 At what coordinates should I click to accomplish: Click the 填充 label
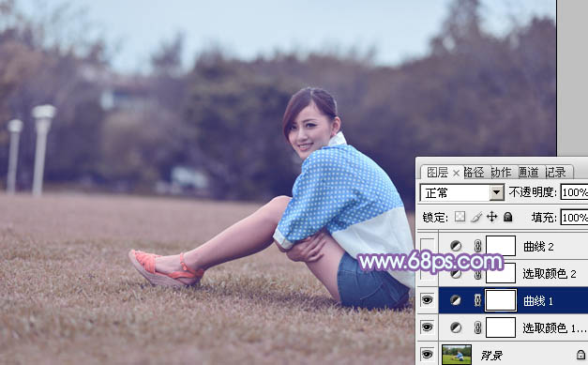coord(544,217)
